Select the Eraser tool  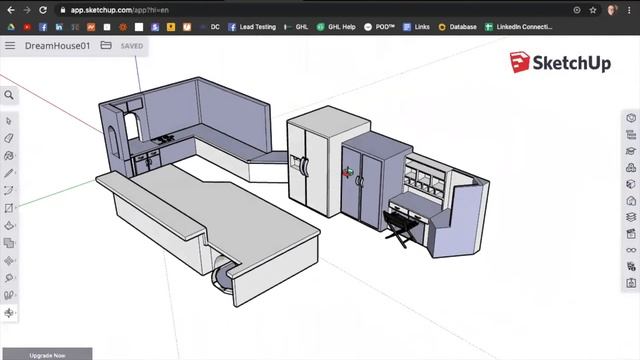9,138
